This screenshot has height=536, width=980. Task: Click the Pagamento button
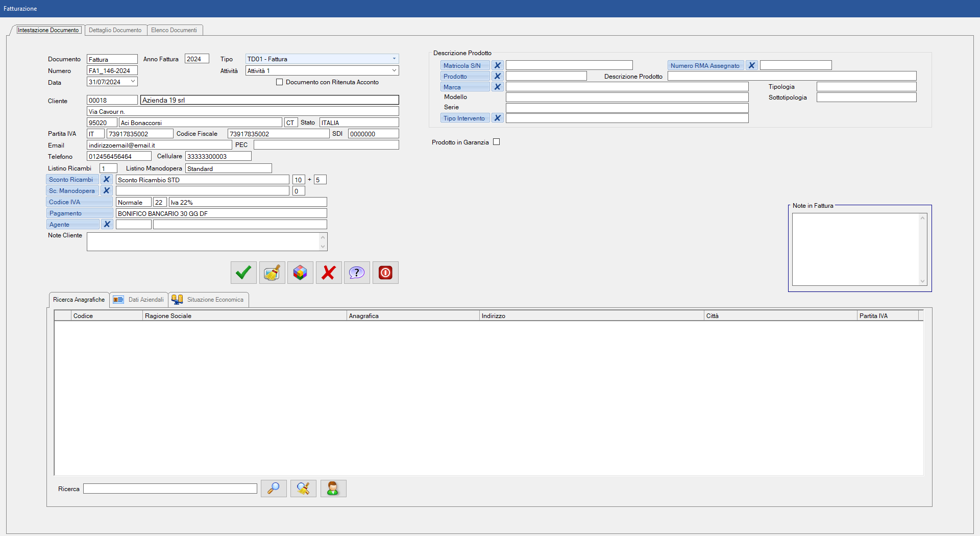coord(79,213)
